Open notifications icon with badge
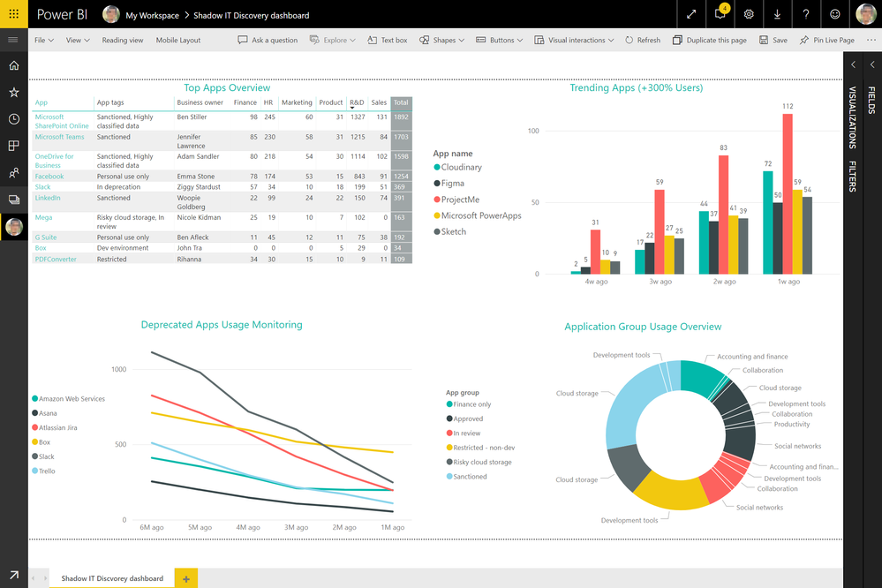 pyautogui.click(x=720, y=13)
